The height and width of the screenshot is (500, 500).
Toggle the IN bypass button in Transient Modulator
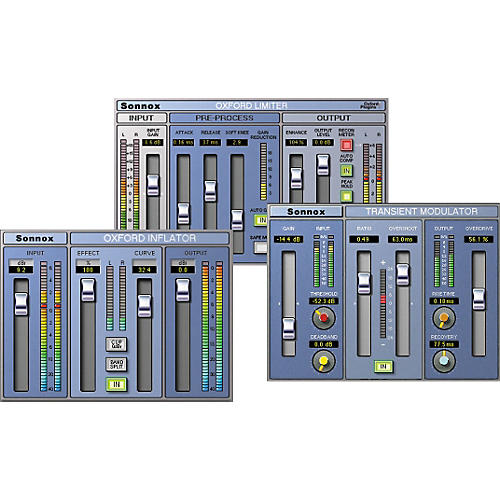pyautogui.click(x=383, y=366)
